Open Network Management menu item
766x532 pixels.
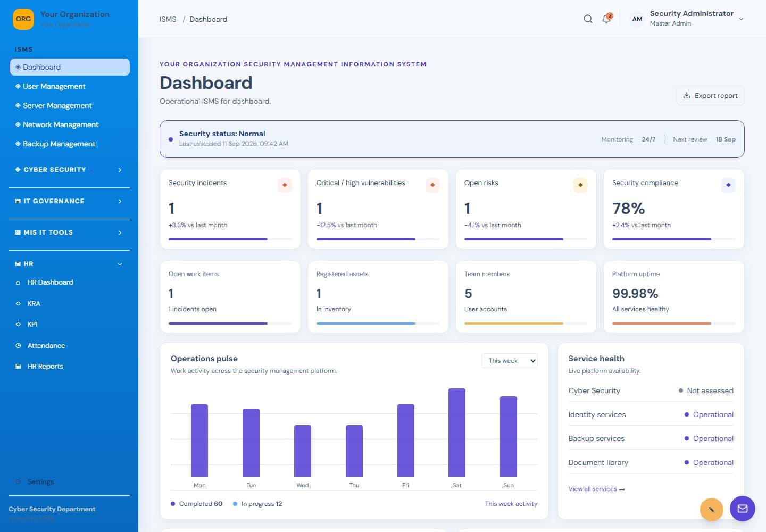pos(70,124)
